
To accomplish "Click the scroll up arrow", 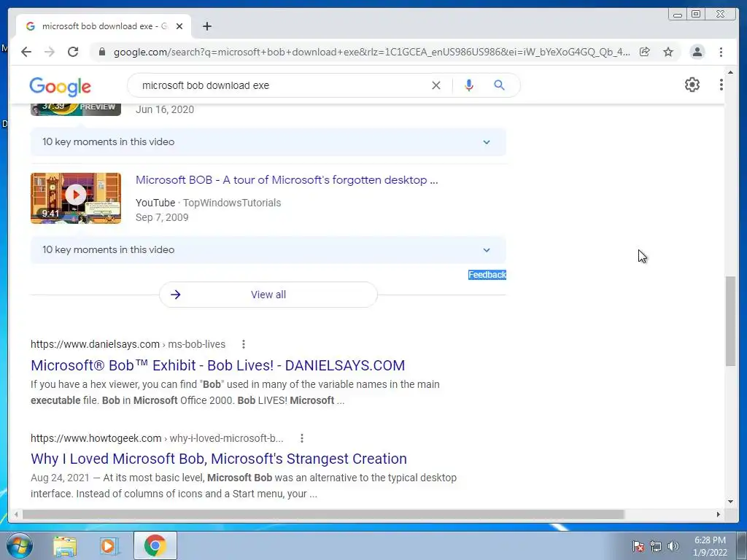I will pyautogui.click(x=731, y=73).
